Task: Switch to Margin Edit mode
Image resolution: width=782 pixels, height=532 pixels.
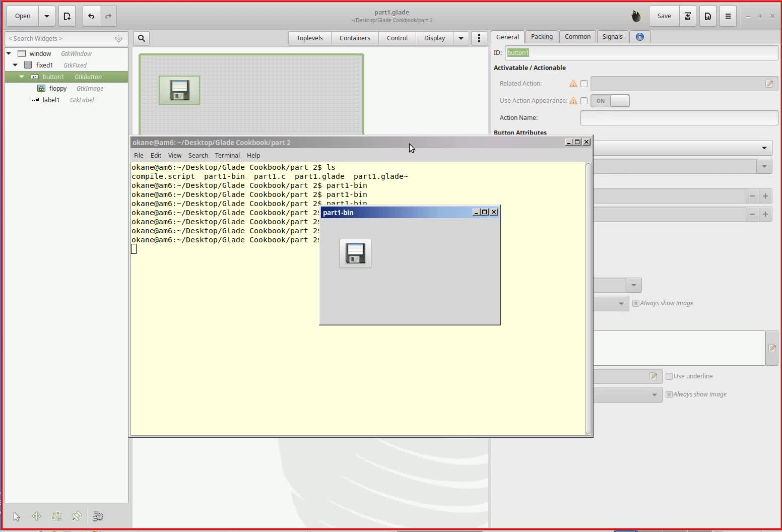Action: [x=56, y=516]
